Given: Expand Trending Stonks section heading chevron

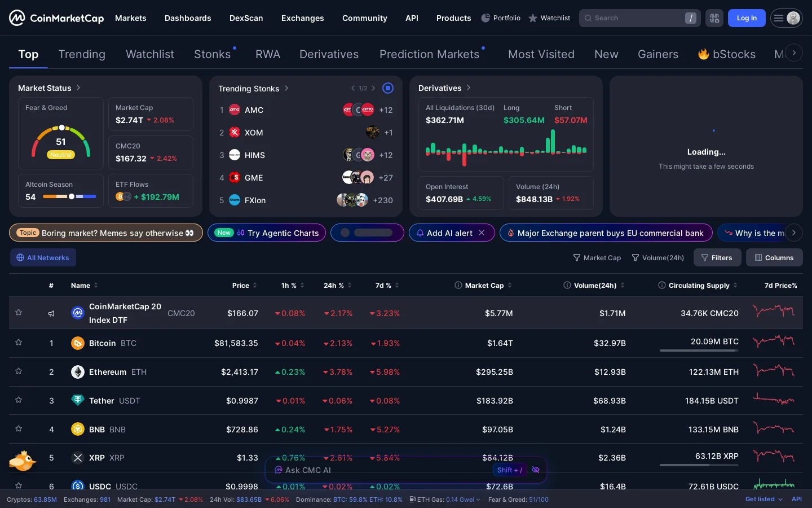Looking at the screenshot, I should tap(286, 88).
